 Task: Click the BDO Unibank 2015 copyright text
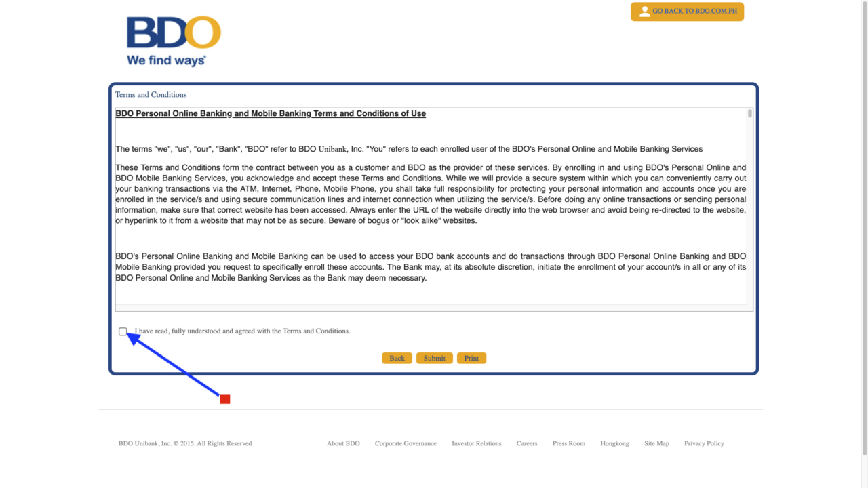pyautogui.click(x=185, y=443)
